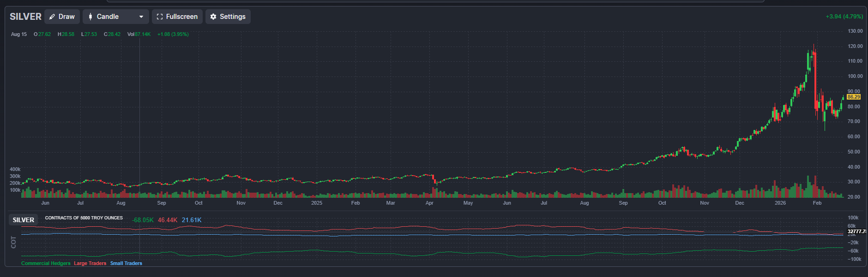Click the Fullscreen expand icon
Screen dimensions: 868x277
pyautogui.click(x=160, y=17)
